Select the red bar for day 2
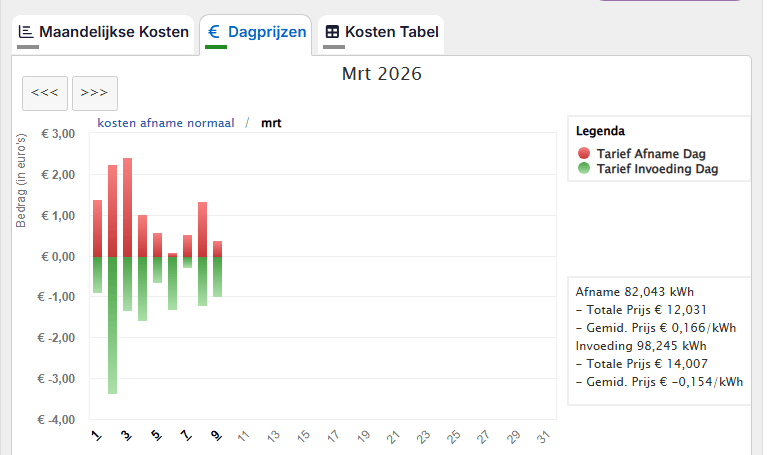 tap(113, 211)
